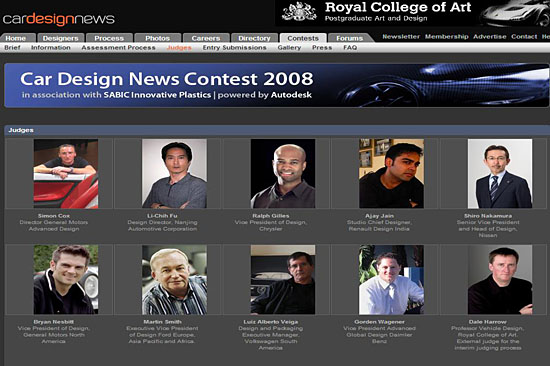
Task: Open the Entry Submissions submenu item
Action: (234, 47)
